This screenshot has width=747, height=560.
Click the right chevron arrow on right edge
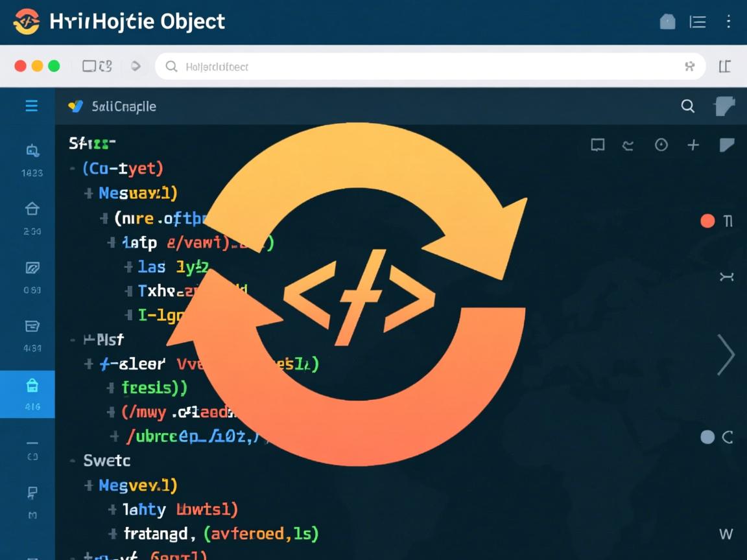(726, 355)
